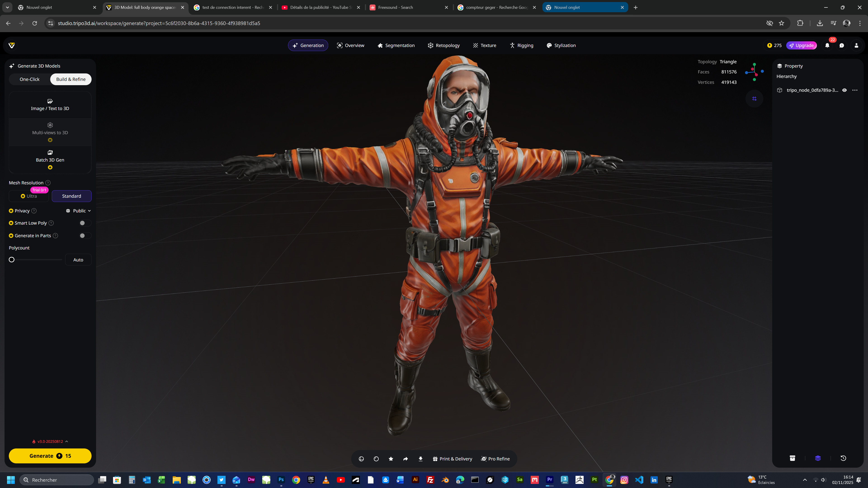Viewport: 868px width, 488px height.
Task: Open Photoshop from the taskbar
Action: (x=281, y=480)
